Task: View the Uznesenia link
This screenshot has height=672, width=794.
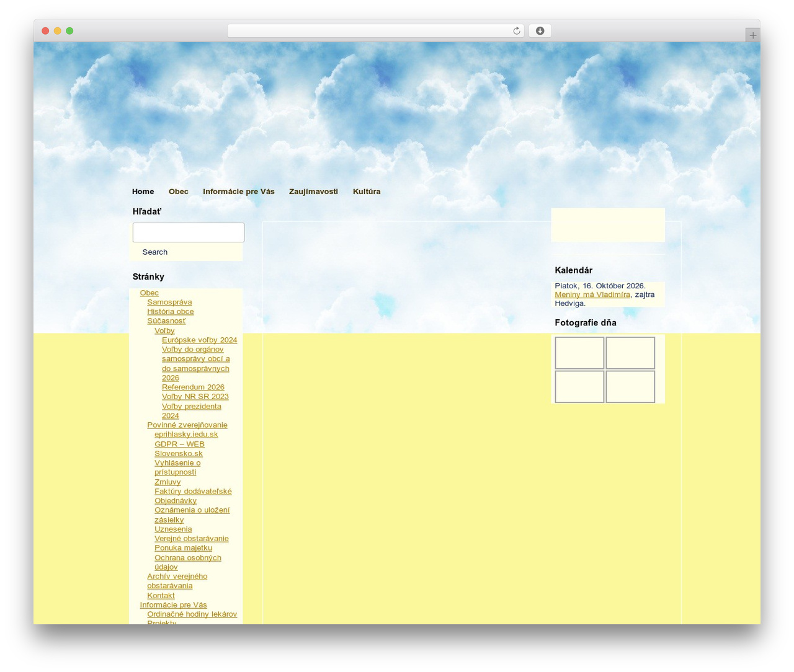Action: click(x=173, y=529)
